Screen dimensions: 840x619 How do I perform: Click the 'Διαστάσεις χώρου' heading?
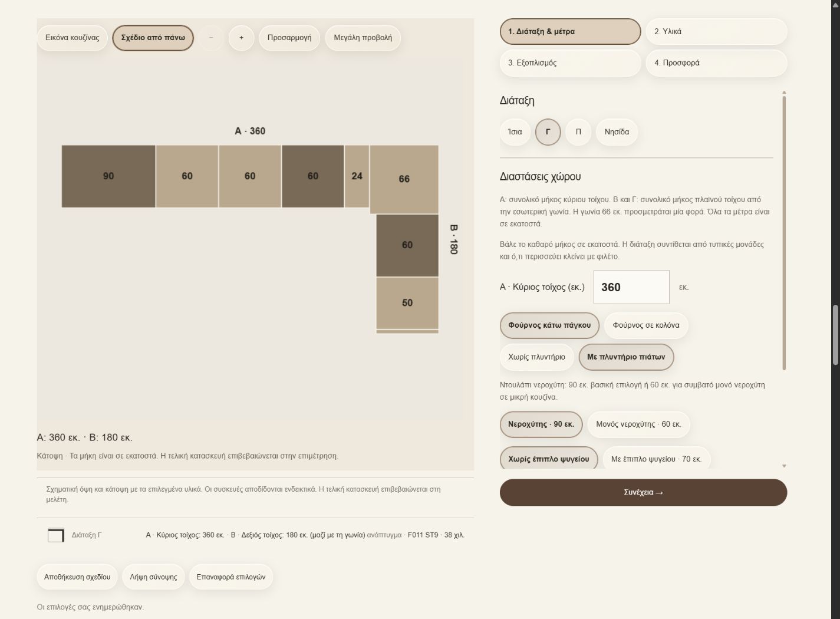[541, 177]
